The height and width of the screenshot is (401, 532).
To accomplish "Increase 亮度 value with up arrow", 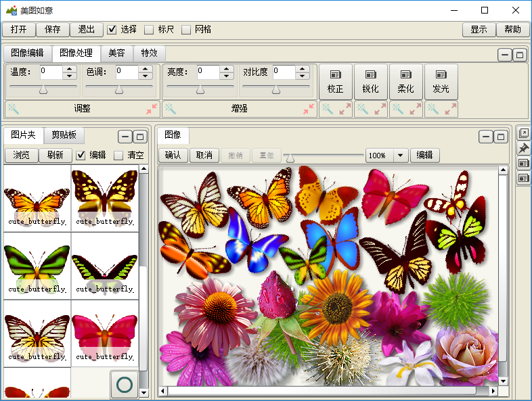I will click(227, 69).
